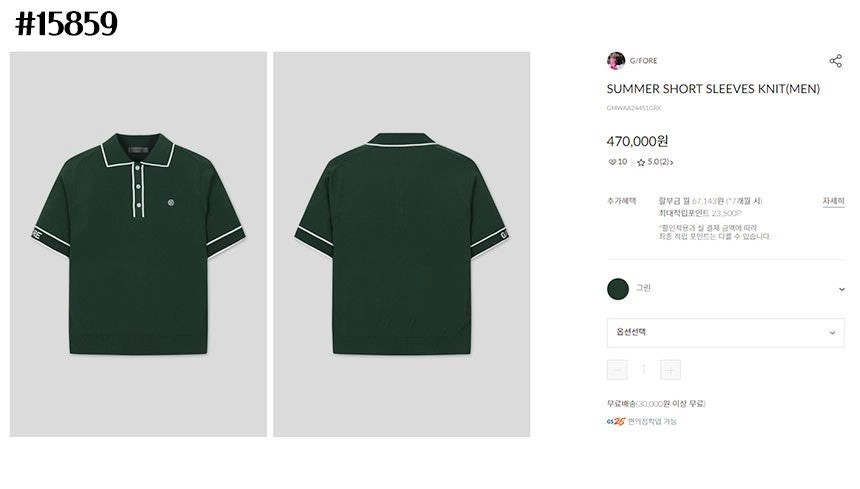Expand the green color dropdown chevron
Image resolution: width=860 pixels, height=489 pixels.
coord(841,289)
